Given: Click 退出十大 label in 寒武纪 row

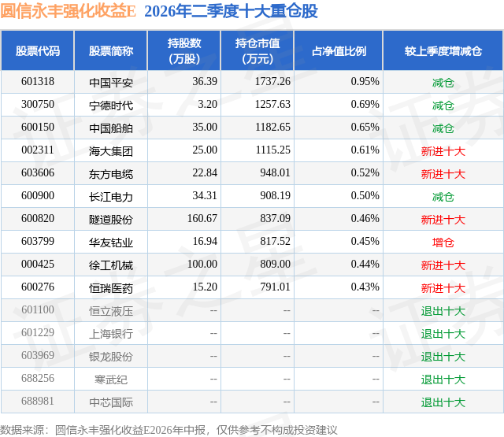Looking at the screenshot, I should coord(443,380).
